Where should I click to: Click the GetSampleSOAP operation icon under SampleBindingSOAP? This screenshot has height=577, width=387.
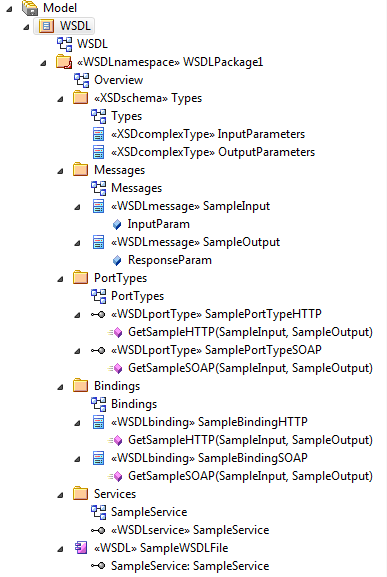(116, 477)
